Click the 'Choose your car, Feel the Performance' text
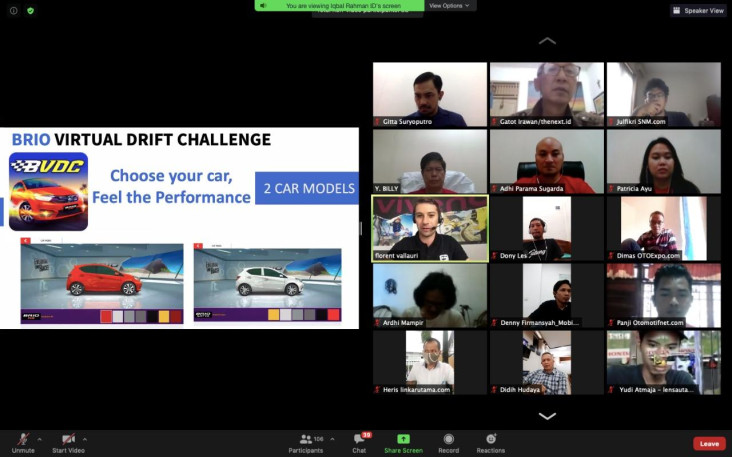The image size is (732, 457). [x=171, y=186]
